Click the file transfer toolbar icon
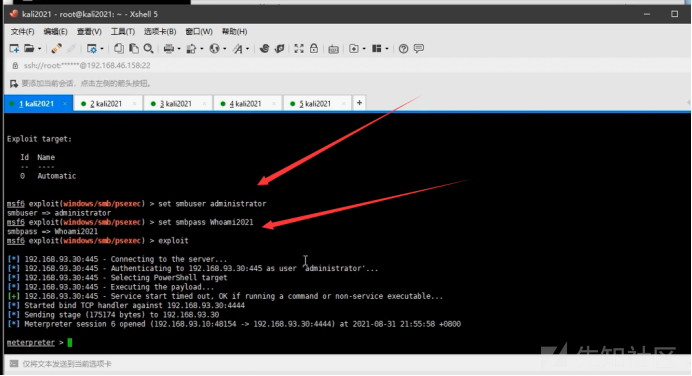Screen dimensions: 692x376 [x=191, y=49]
